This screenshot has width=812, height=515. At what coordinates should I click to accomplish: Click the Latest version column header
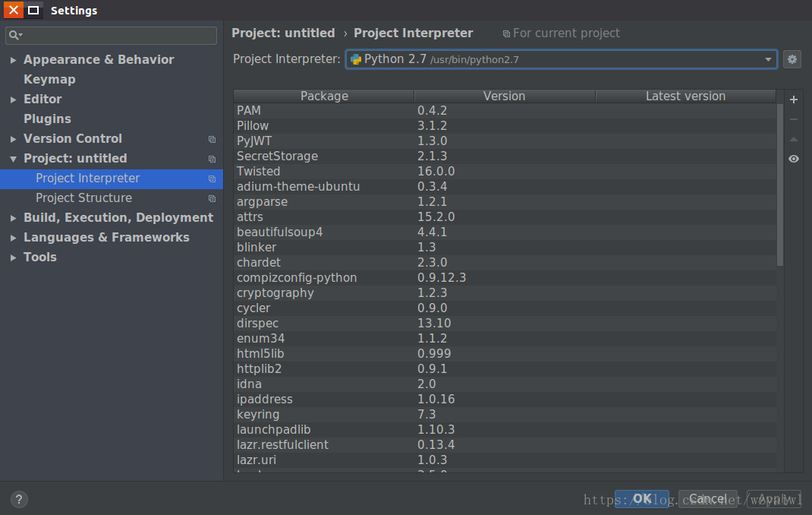(685, 96)
